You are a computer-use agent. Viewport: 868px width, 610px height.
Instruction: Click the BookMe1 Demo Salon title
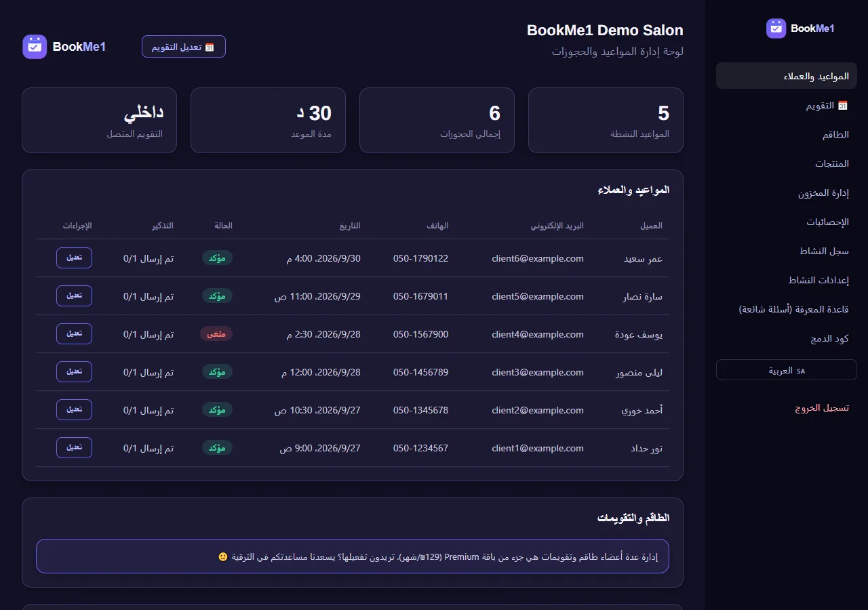point(605,30)
